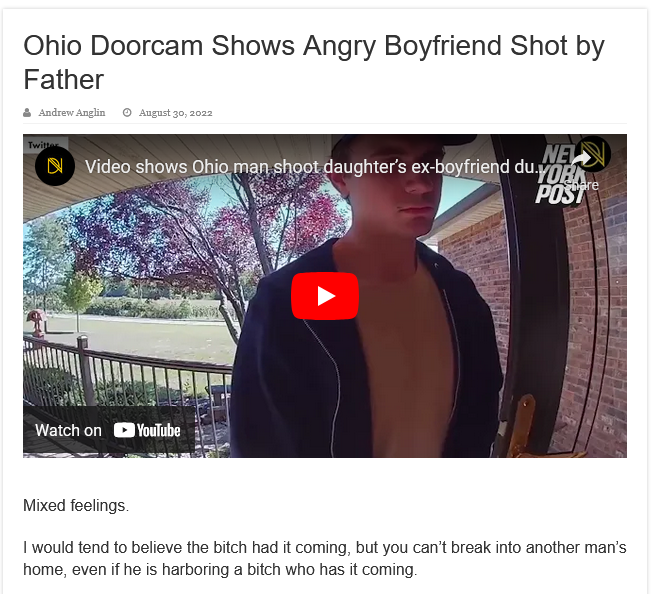This screenshot has width=657, height=594.
Task: Click the 'Mixed feelings.' paragraph
Action: pyautogui.click(x=76, y=505)
